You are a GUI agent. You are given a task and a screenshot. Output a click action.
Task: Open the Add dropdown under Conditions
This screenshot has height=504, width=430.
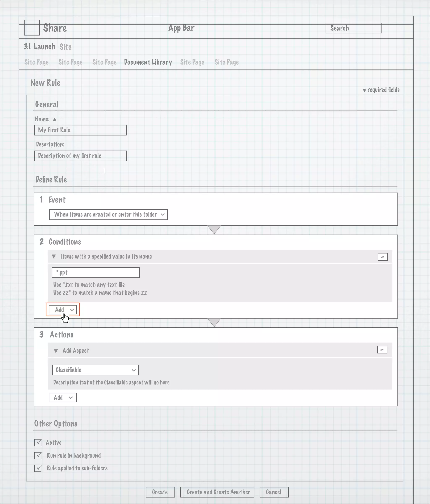(x=63, y=310)
